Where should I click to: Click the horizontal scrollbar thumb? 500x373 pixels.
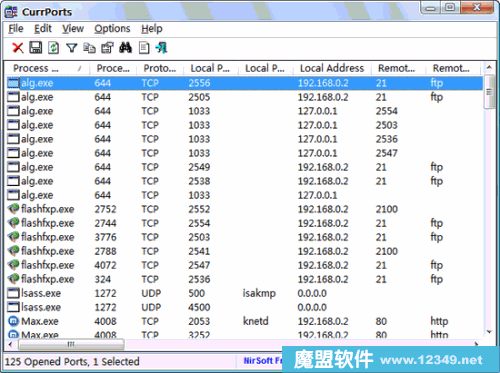71,344
